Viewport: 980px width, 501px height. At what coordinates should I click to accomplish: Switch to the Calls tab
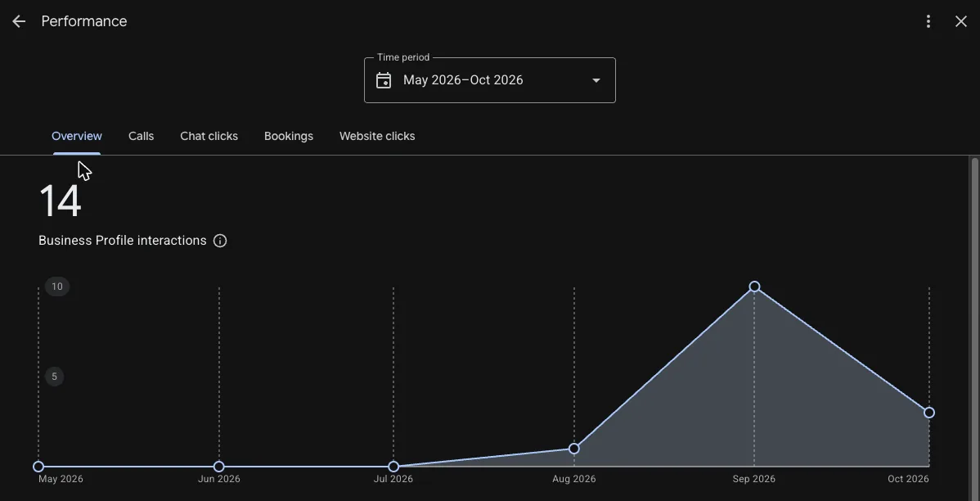(x=142, y=137)
